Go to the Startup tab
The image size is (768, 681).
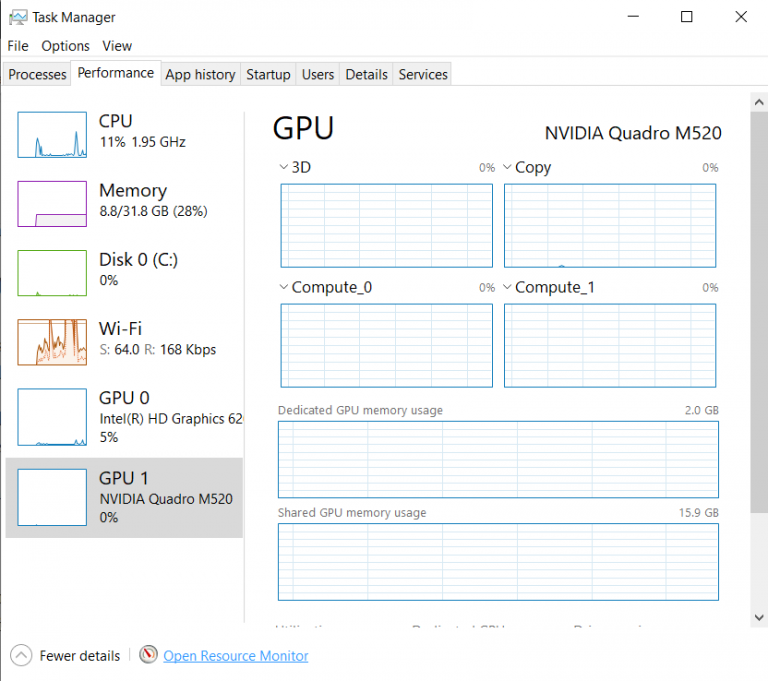pyautogui.click(x=268, y=75)
